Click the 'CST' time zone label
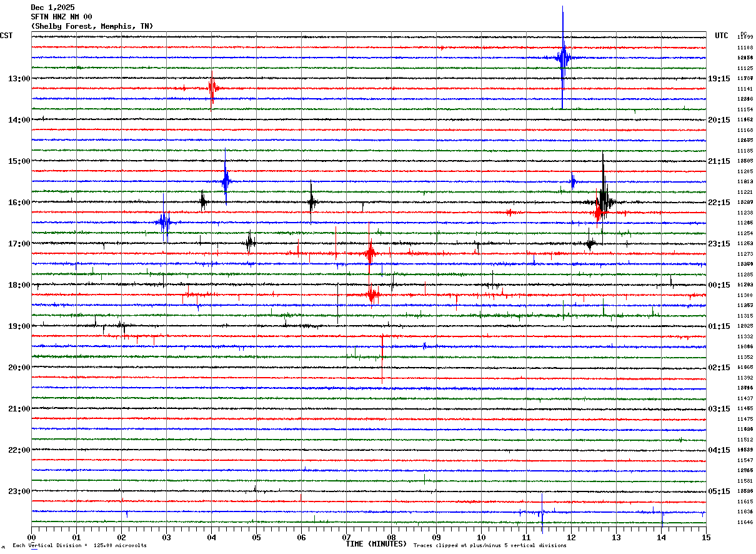Image resolution: width=756 pixels, height=554 pixels. point(6,36)
